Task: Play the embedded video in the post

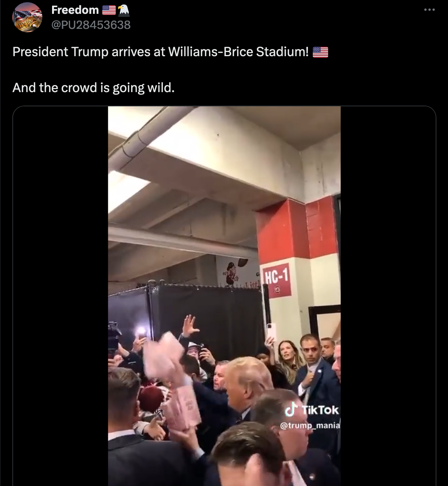Action: click(x=224, y=296)
